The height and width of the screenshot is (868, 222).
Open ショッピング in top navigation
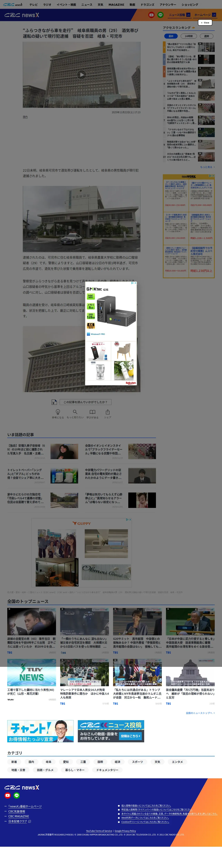click(x=190, y=5)
